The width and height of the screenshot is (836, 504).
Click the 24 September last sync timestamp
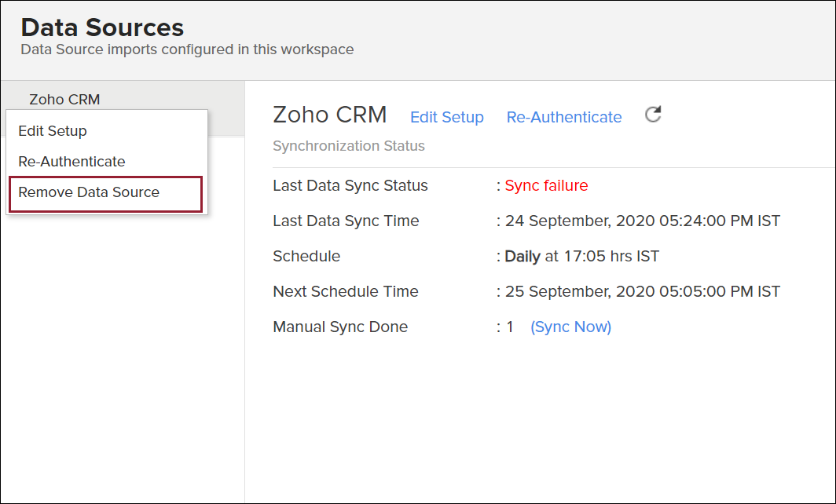point(642,221)
